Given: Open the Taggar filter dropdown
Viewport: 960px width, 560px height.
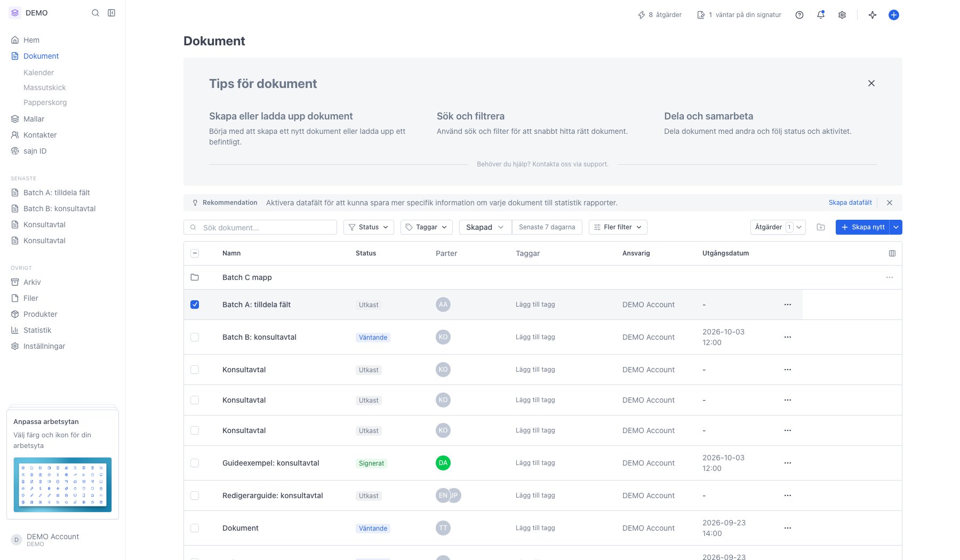Looking at the screenshot, I should coord(427,227).
